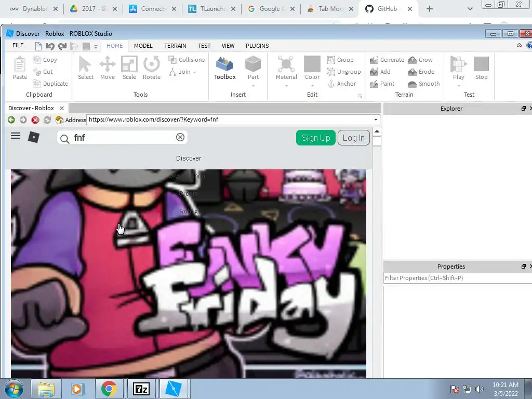Click the Duplicate command
Viewport: 532px width, 399px height.
(x=50, y=84)
